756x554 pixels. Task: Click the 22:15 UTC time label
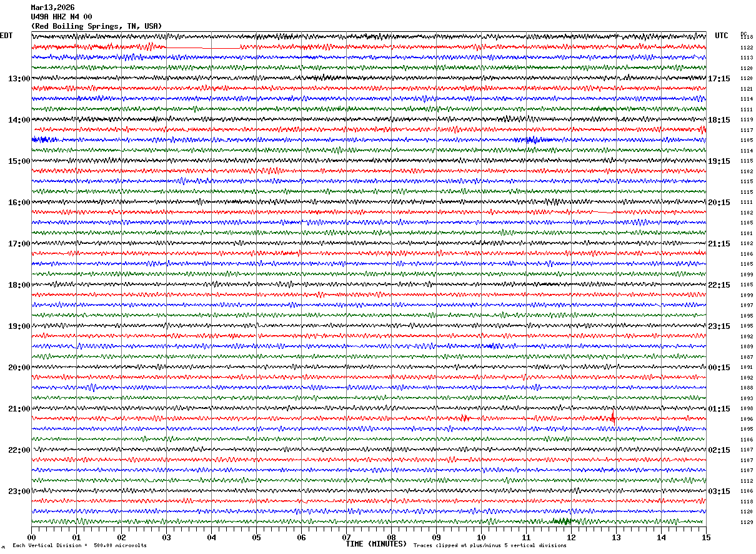tap(719, 285)
